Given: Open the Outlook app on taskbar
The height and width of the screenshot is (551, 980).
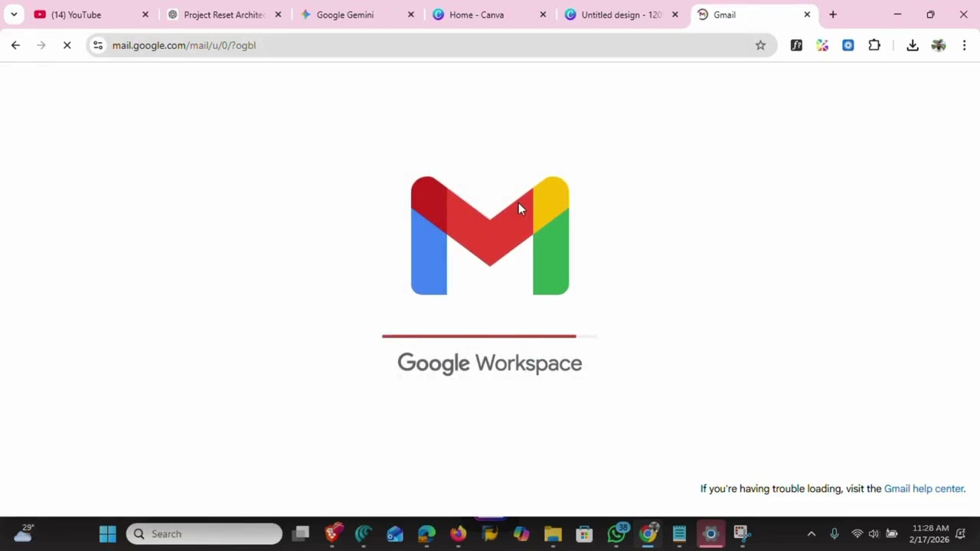Looking at the screenshot, I should [x=395, y=533].
